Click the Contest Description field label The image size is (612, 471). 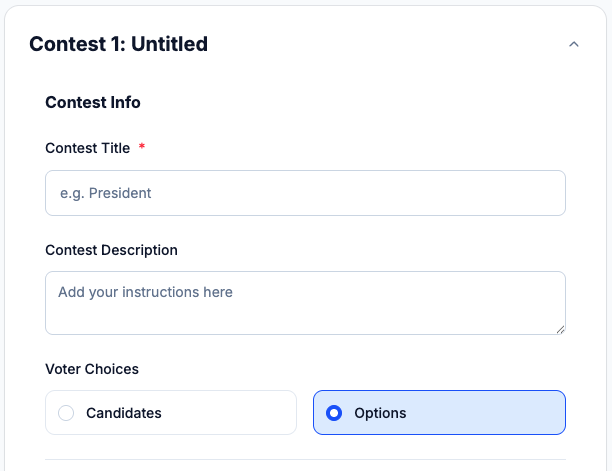[111, 250]
